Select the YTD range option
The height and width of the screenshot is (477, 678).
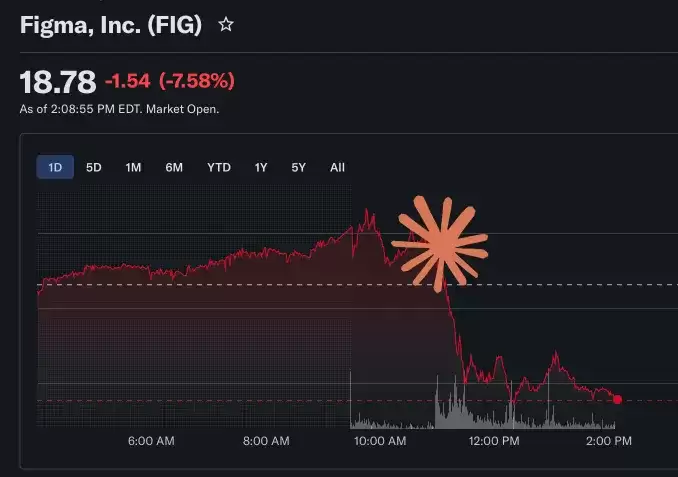[219, 167]
